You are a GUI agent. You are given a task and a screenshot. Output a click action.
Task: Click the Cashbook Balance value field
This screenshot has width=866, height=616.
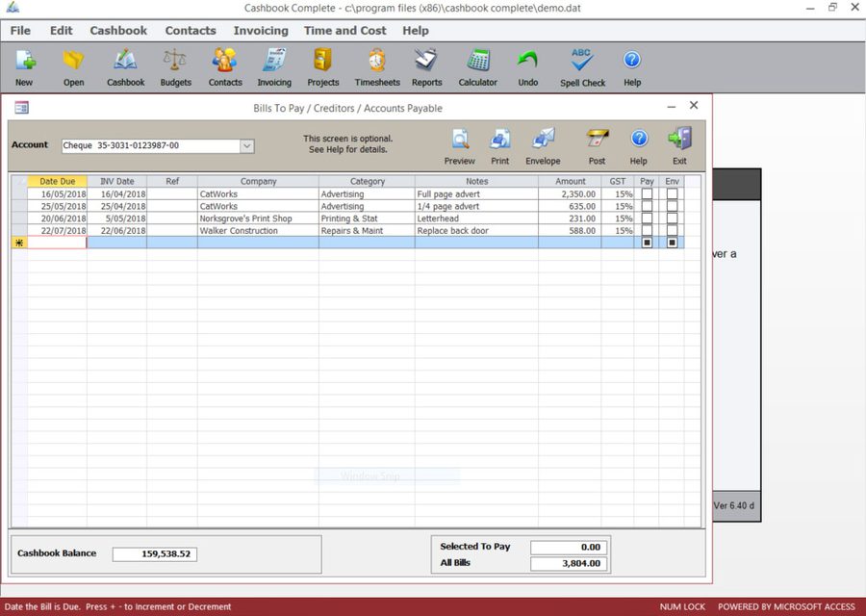click(155, 553)
